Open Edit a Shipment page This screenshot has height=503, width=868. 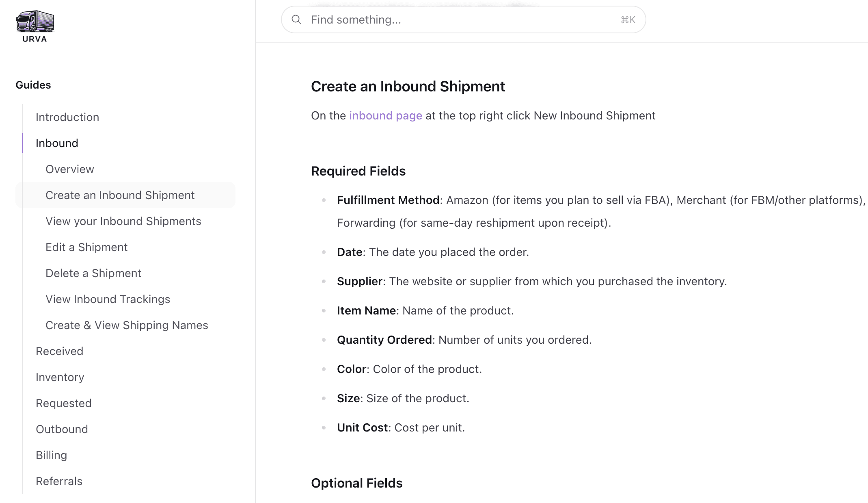(x=86, y=247)
